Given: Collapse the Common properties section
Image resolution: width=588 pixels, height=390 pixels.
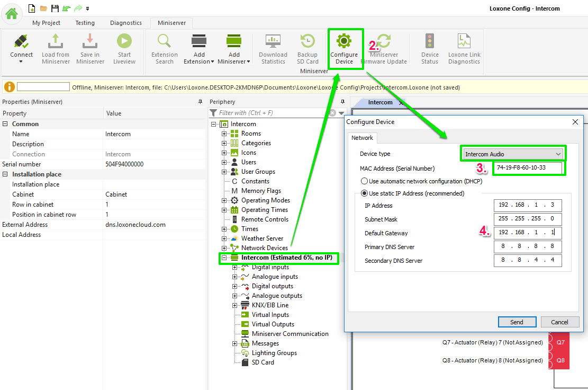Looking at the screenshot, I should 5,124.
